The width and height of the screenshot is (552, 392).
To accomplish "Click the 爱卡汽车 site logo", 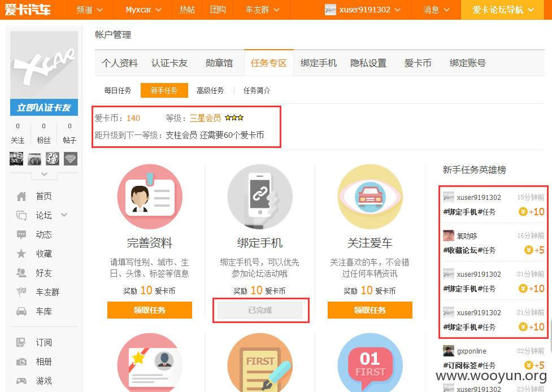I will coord(28,10).
